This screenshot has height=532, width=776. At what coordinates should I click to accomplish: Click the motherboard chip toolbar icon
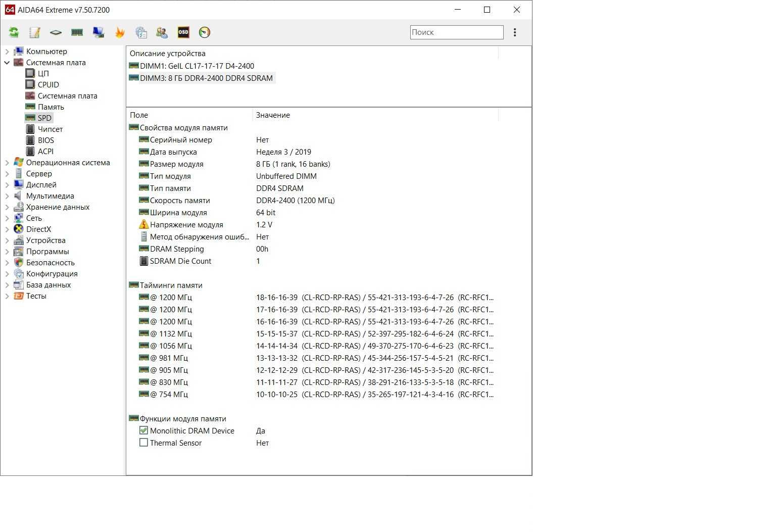click(x=56, y=32)
